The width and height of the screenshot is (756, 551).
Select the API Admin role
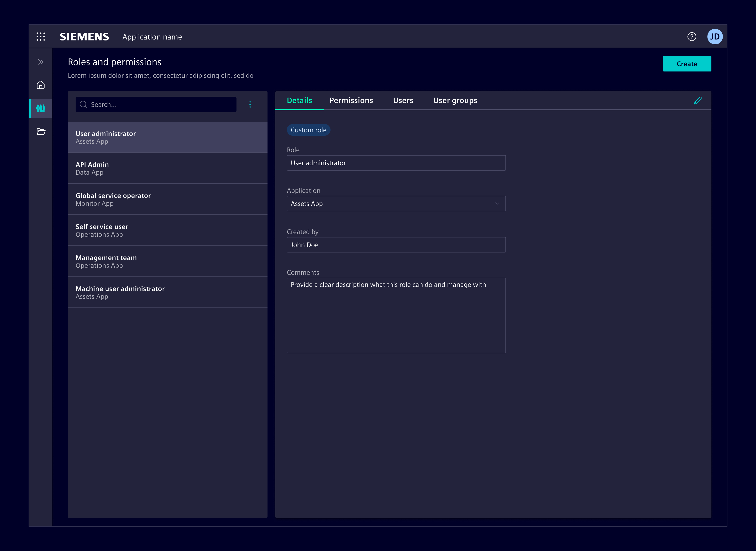167,168
